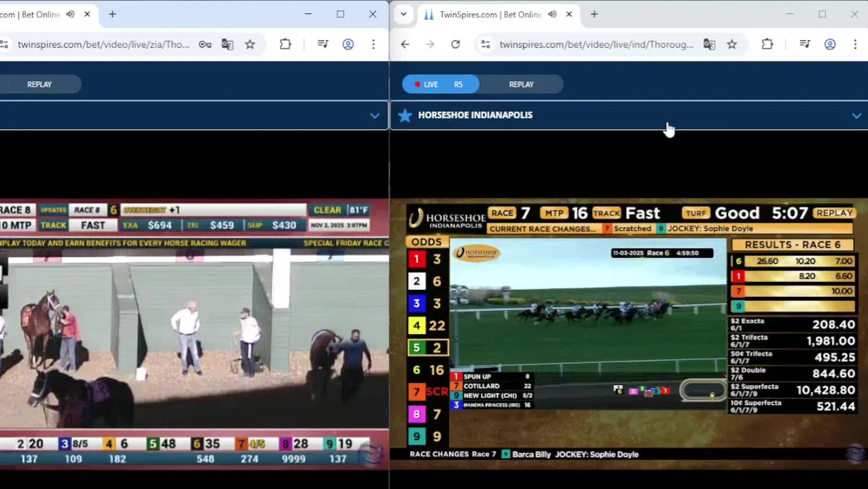Open the password key icon in left address bar
This screenshot has height=489, width=868.
pos(204,44)
